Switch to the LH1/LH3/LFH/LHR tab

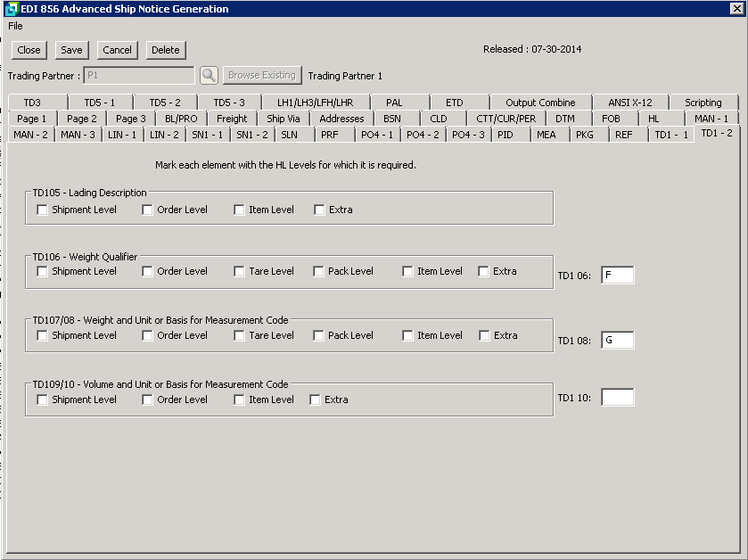coord(315,103)
